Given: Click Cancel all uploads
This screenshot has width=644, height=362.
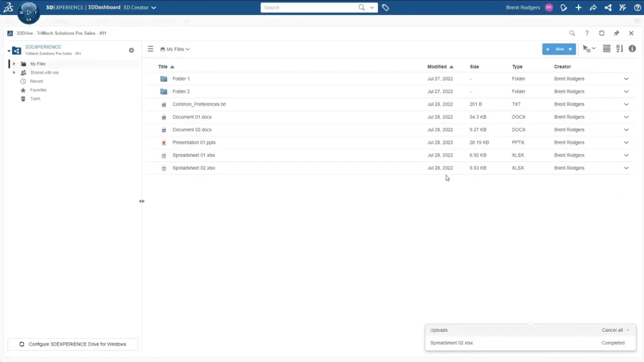Looking at the screenshot, I should (x=612, y=330).
